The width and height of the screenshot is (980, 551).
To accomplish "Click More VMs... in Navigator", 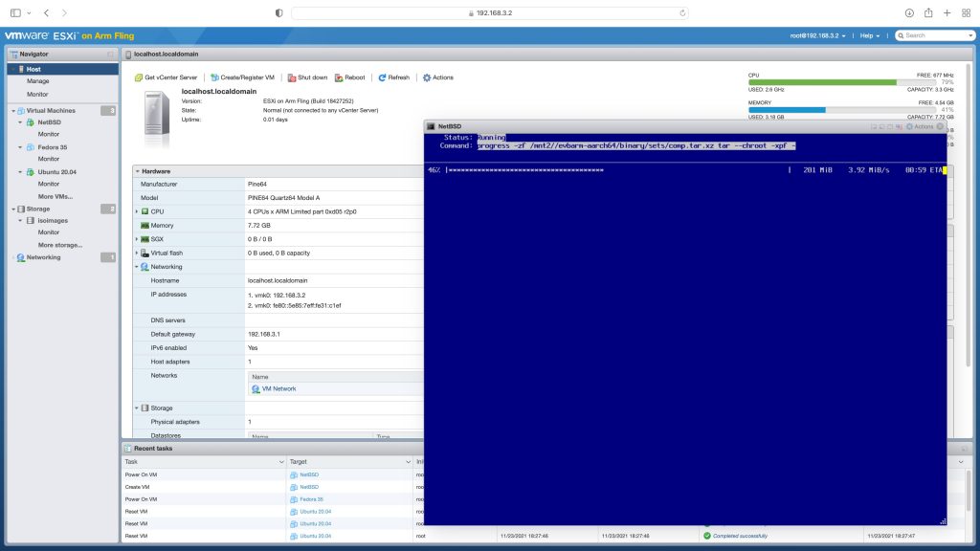I will [55, 196].
